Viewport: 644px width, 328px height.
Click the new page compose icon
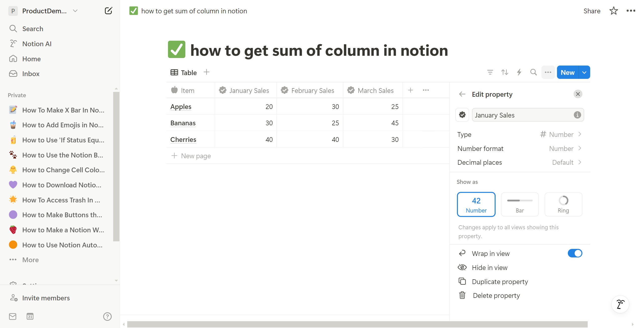tap(108, 11)
